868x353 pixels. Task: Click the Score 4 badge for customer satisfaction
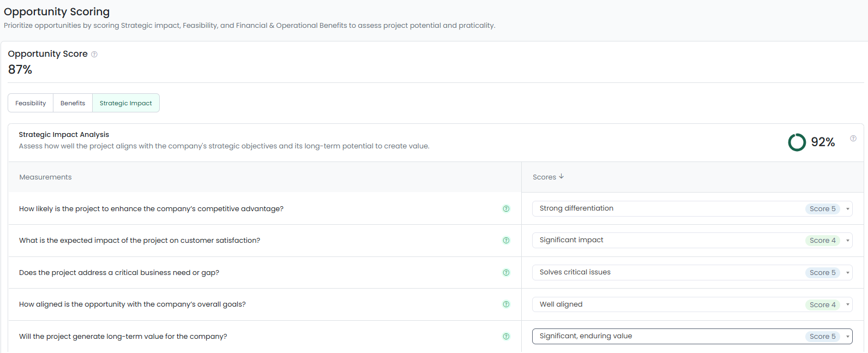click(822, 241)
